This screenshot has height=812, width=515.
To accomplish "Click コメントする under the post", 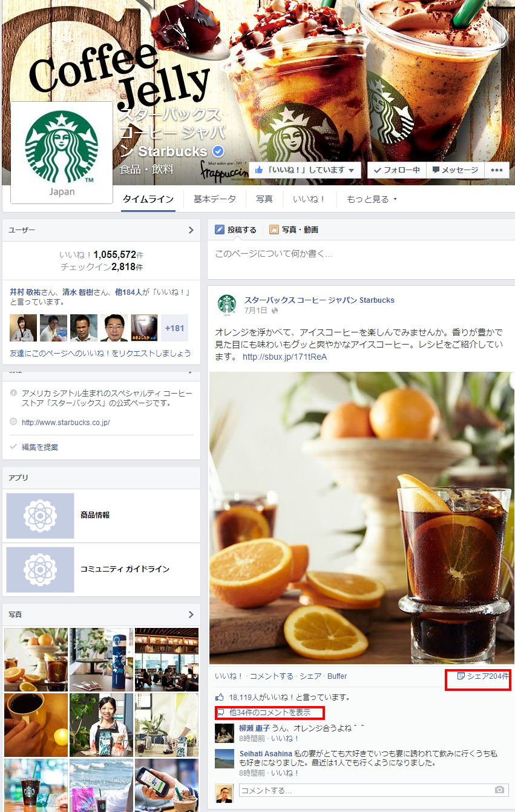I will (271, 676).
